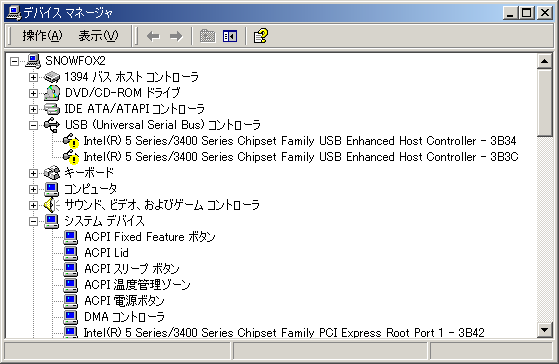Screen dimensions: 559x364
Task: Select ACPI スリープ ボタン
Action: (x=132, y=269)
